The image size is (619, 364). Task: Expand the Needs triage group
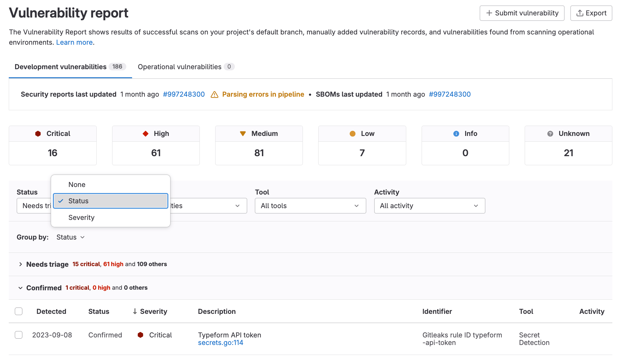coord(21,264)
